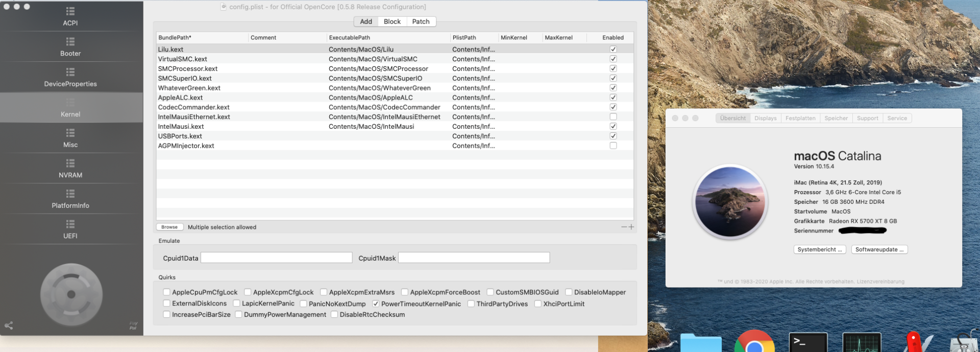Click the PayPal donate icon
The height and width of the screenshot is (352, 980).
coord(133,326)
